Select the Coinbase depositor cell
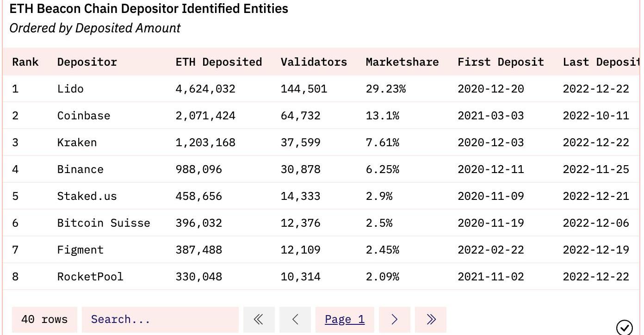Viewport: 644px width, 335px height. coord(84,116)
